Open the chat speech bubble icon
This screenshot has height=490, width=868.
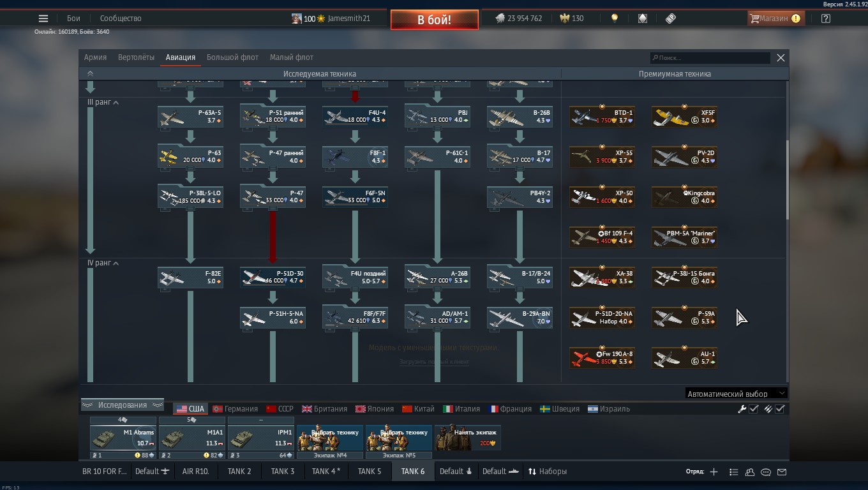point(766,472)
